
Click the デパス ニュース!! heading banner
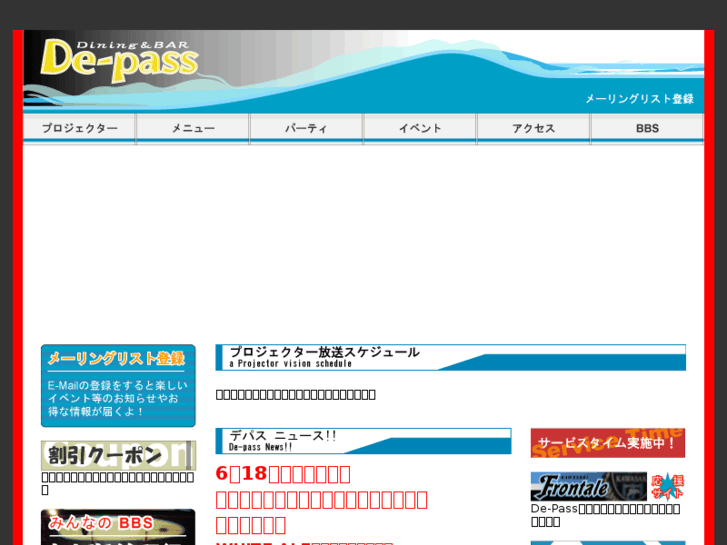point(364,441)
